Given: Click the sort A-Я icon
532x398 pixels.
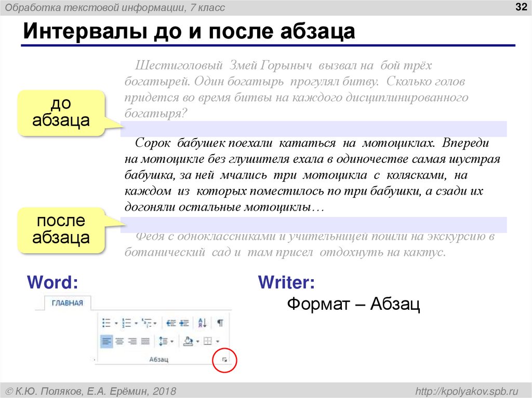Looking at the screenshot, I should 202,323.
